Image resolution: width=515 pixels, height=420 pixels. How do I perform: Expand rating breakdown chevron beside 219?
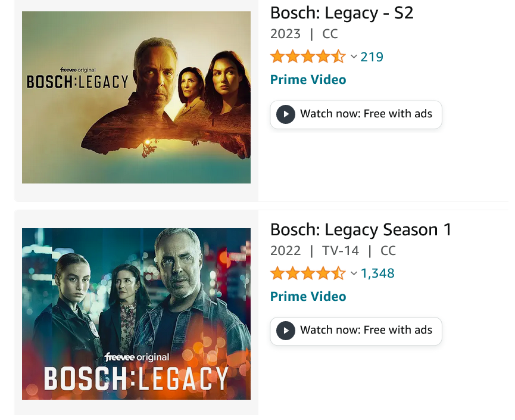[354, 57]
